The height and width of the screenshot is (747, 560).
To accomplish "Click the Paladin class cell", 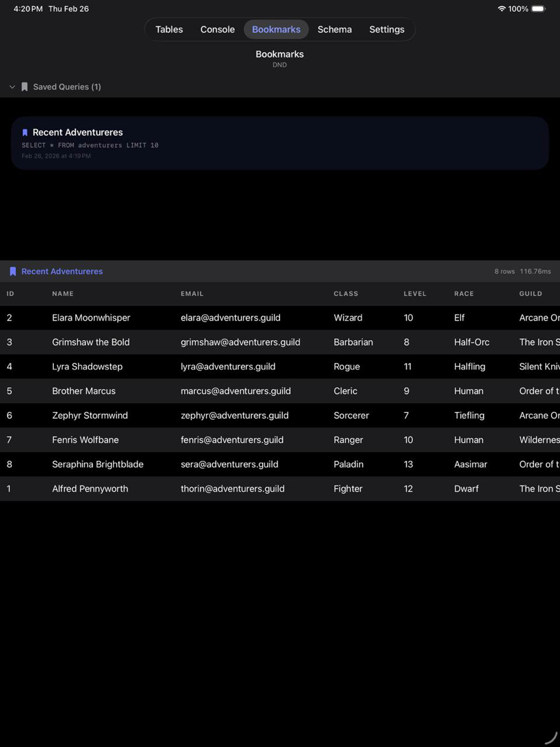I will click(x=349, y=464).
